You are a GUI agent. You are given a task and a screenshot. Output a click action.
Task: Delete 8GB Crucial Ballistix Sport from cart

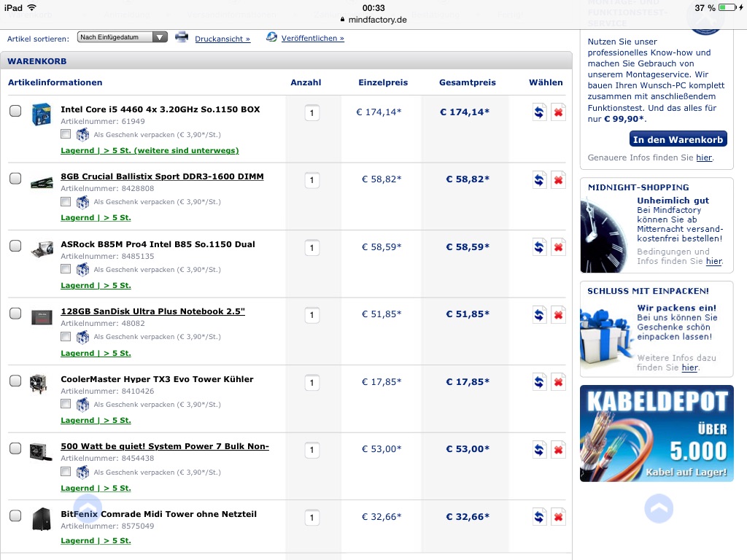click(x=558, y=180)
